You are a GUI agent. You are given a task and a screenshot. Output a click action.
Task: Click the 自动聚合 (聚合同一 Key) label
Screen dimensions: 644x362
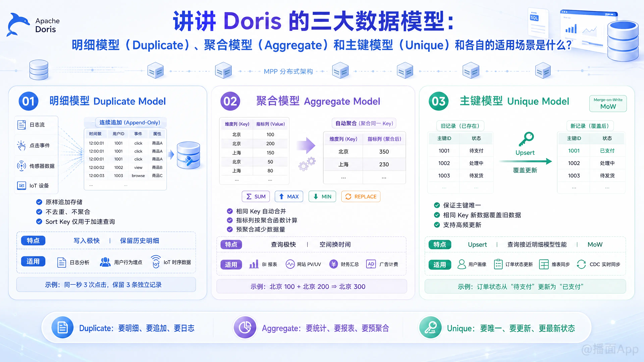click(x=364, y=123)
